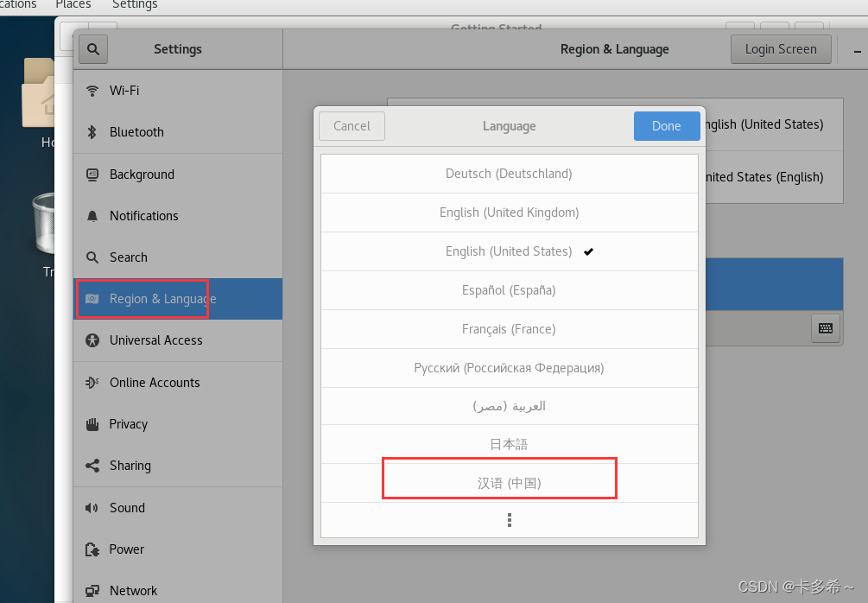Viewport: 868px width, 603px height.
Task: Select the highlighted blue input source row
Action: 774,284
